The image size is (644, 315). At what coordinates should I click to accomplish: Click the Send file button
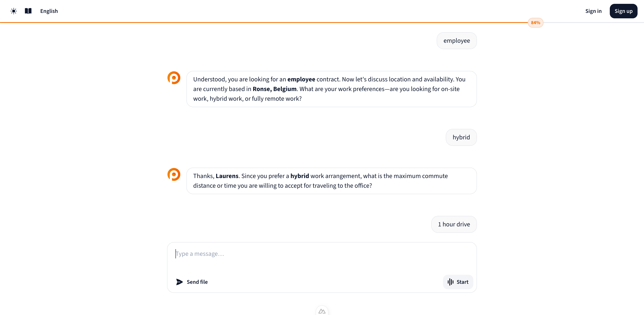click(x=197, y=282)
